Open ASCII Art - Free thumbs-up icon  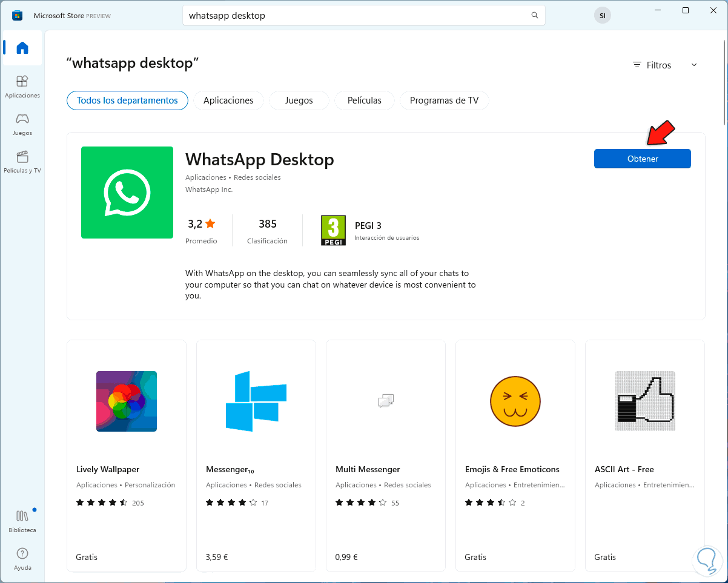click(645, 401)
